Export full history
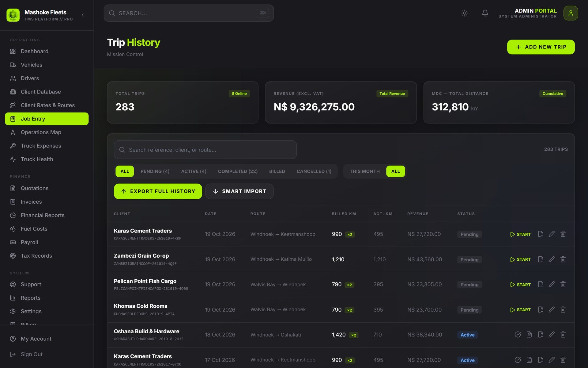The height and width of the screenshot is (368, 588). [x=158, y=191]
